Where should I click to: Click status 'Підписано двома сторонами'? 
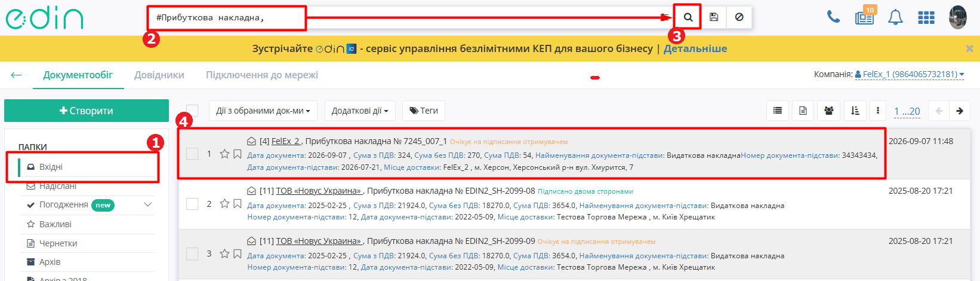(585, 191)
